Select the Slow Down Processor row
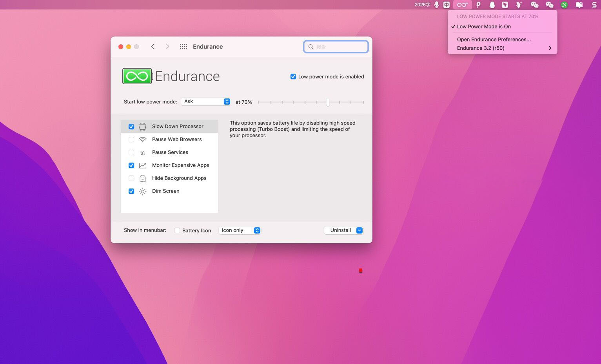 (x=169, y=127)
